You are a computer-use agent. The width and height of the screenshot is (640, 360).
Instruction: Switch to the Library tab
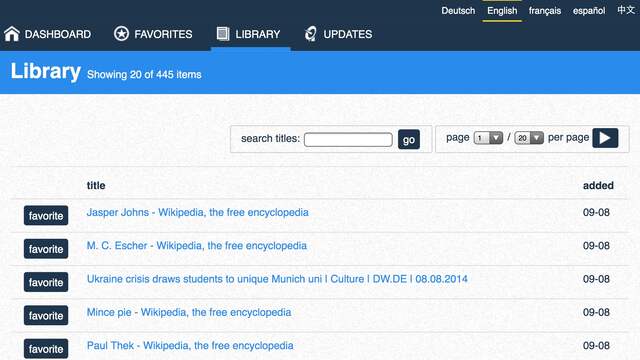pos(248,34)
